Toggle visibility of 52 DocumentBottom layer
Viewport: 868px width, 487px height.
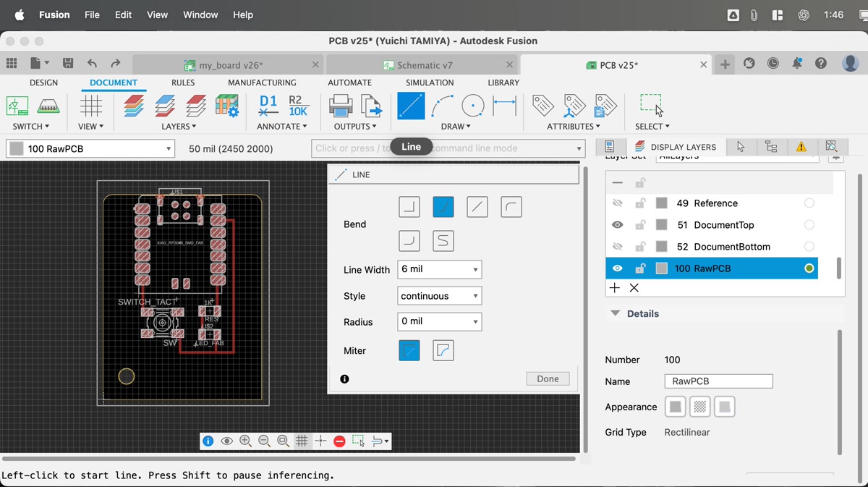617,247
